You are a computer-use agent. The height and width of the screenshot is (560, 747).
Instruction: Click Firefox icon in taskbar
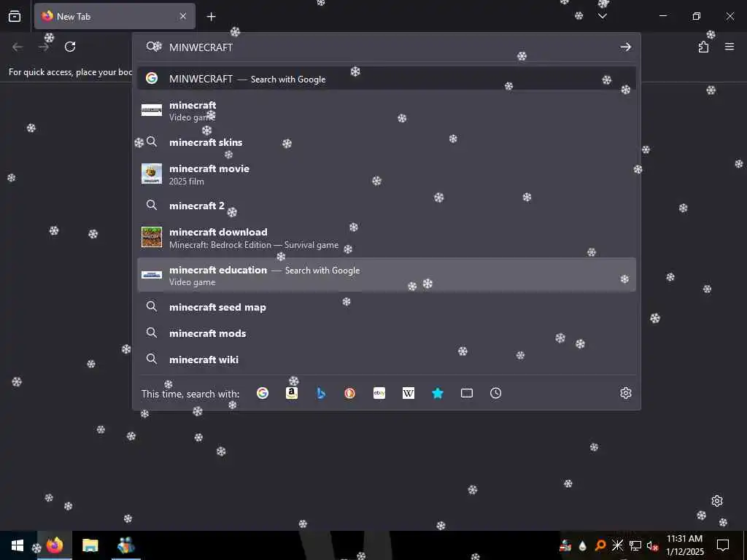click(54, 545)
